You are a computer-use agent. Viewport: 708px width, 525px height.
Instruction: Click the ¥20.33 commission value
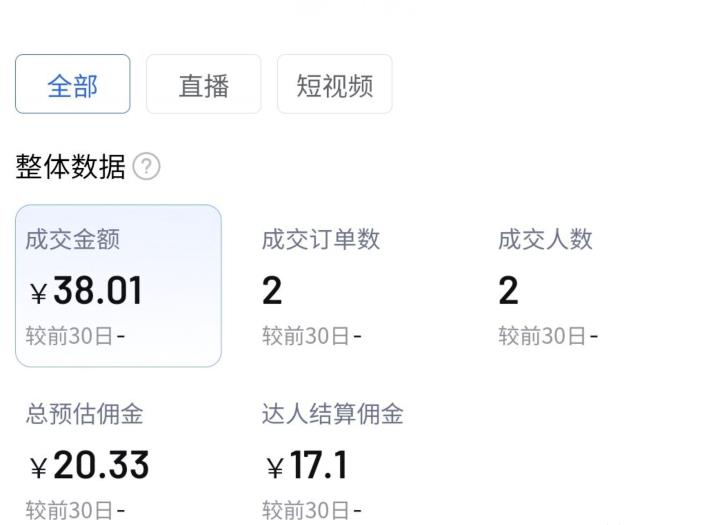[90, 465]
